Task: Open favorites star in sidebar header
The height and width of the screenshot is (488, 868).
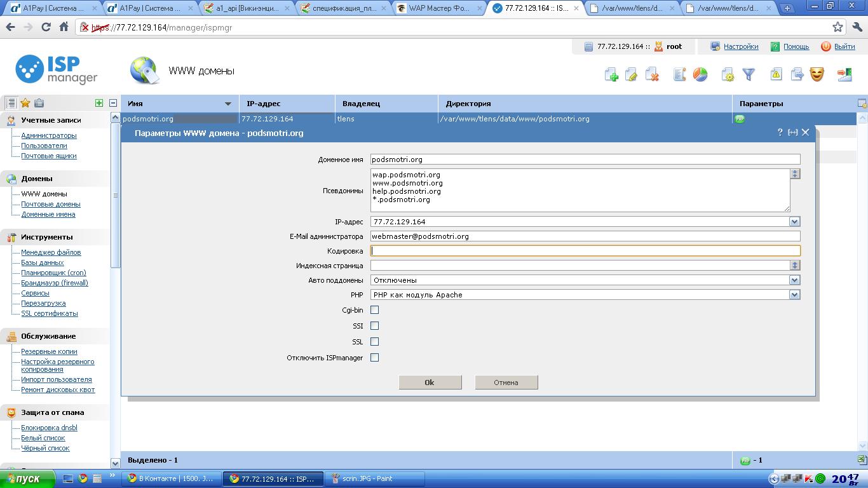Action: point(25,103)
